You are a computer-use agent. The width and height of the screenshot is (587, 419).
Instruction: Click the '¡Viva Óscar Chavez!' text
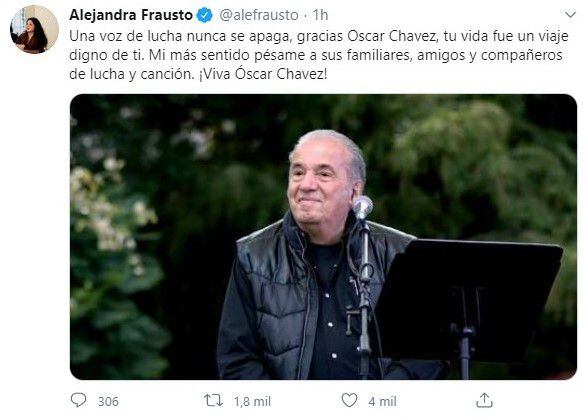pyautogui.click(x=263, y=74)
